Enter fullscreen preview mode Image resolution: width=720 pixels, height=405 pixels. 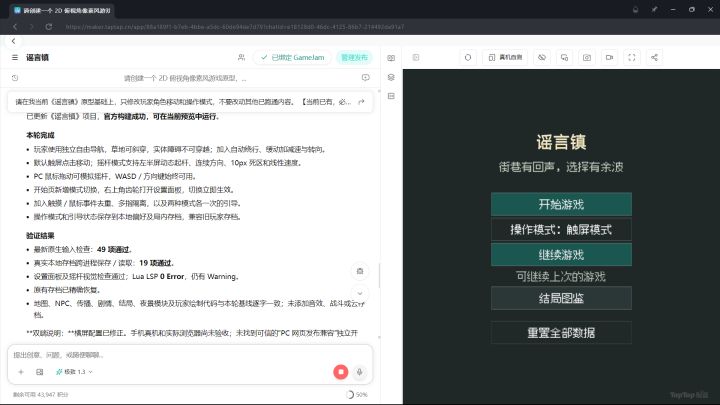pyautogui.click(x=632, y=57)
